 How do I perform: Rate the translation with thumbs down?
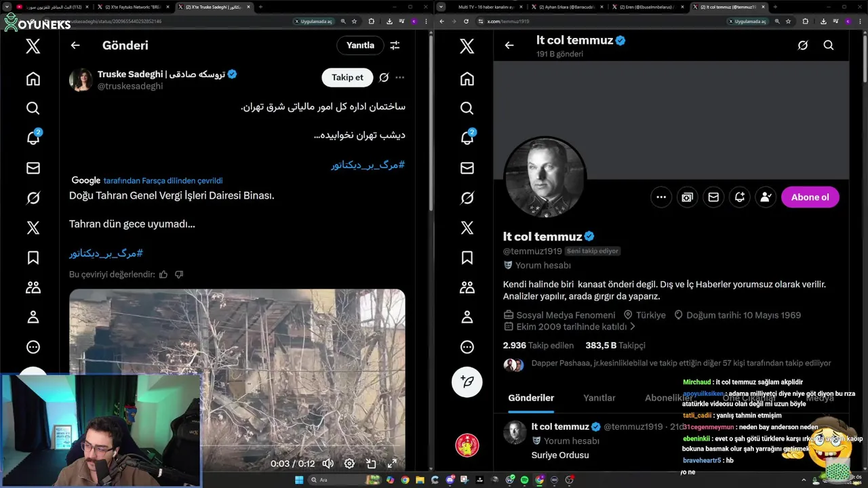(x=179, y=274)
